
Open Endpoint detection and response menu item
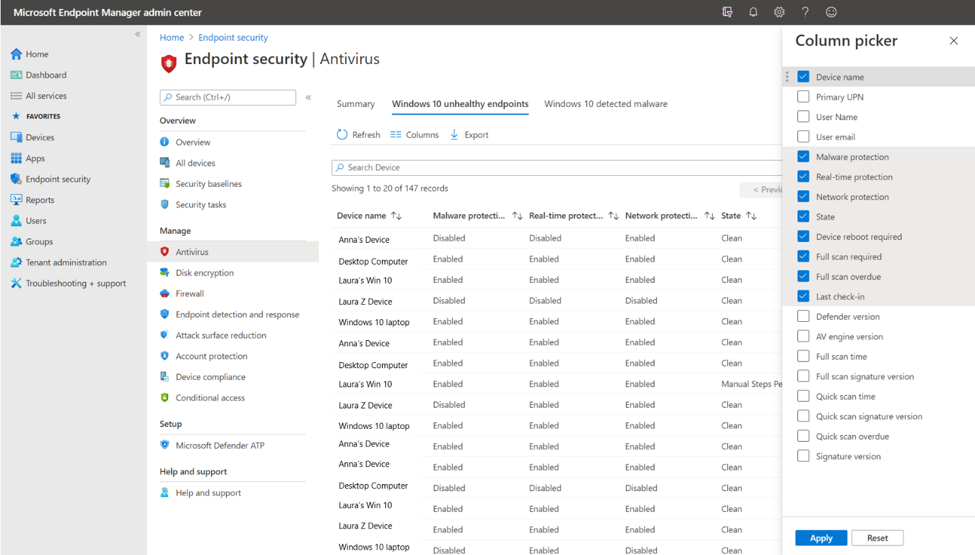237,314
